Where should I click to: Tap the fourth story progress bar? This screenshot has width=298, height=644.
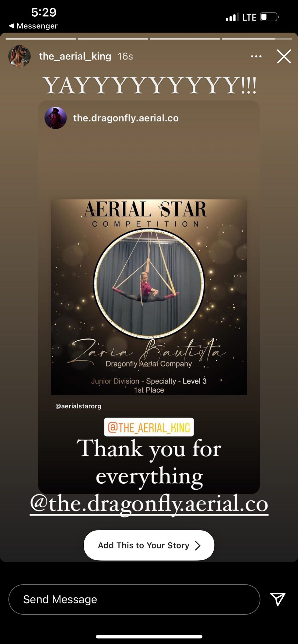pyautogui.click(x=257, y=39)
